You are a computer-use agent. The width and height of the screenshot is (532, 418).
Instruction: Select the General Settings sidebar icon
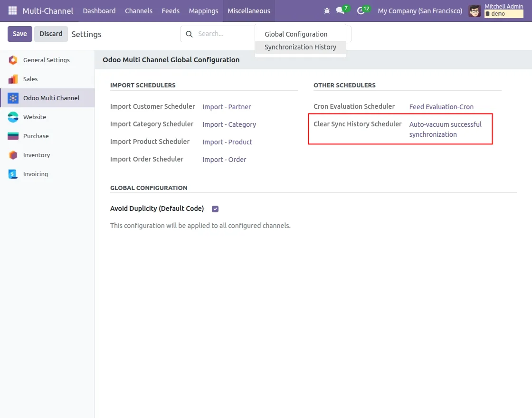(x=13, y=60)
